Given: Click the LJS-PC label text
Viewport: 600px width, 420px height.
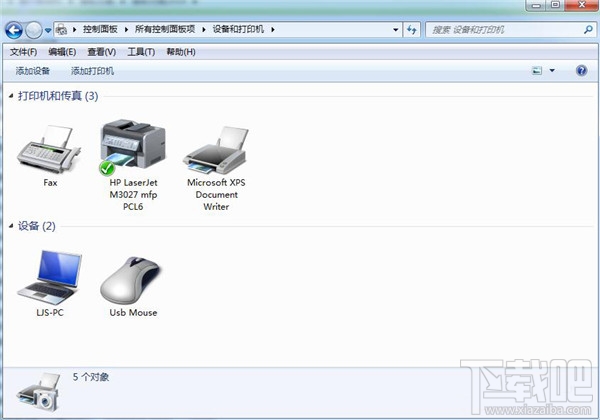Looking at the screenshot, I should point(50,313).
